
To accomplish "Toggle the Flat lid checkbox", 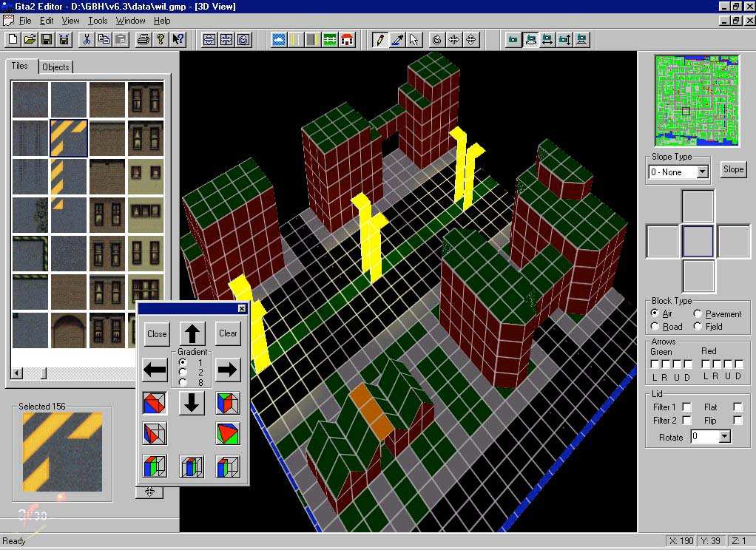I will pos(738,407).
